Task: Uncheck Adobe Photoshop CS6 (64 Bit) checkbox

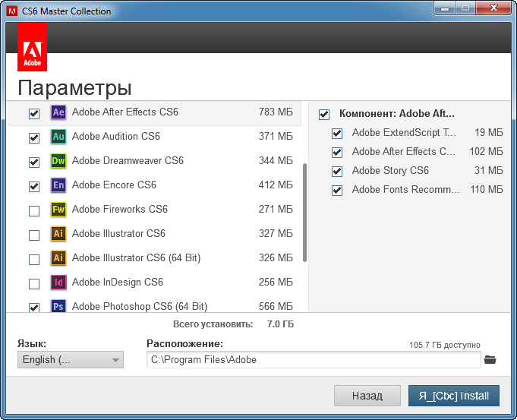Action: click(34, 308)
